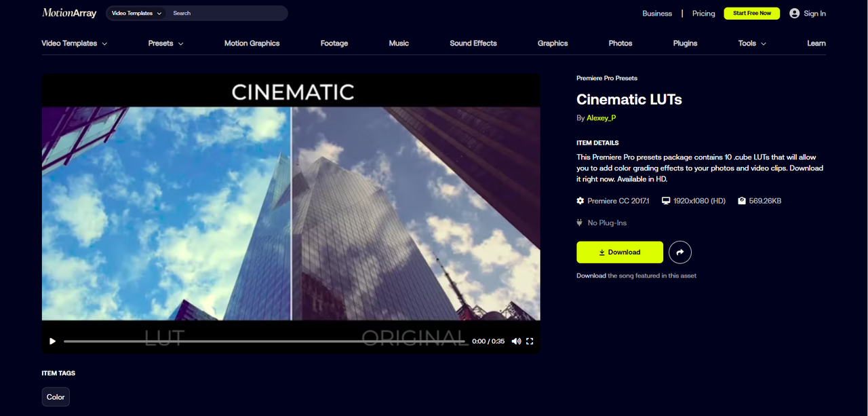868x416 pixels.
Task: Seek on the video progress bar
Action: [264, 341]
